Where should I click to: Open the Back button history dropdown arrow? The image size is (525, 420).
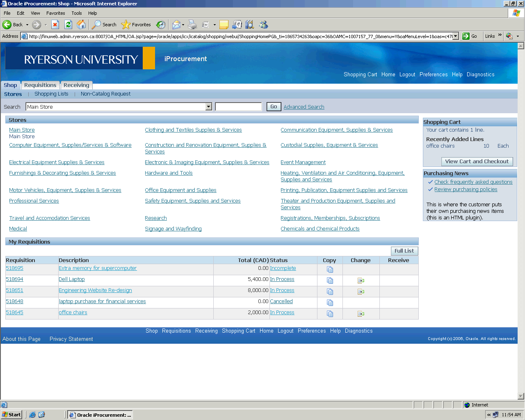[27, 25]
